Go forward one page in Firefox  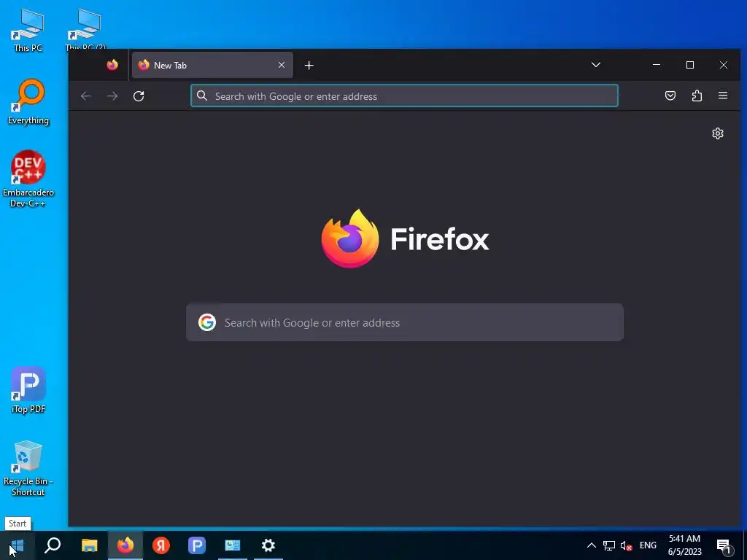112,96
